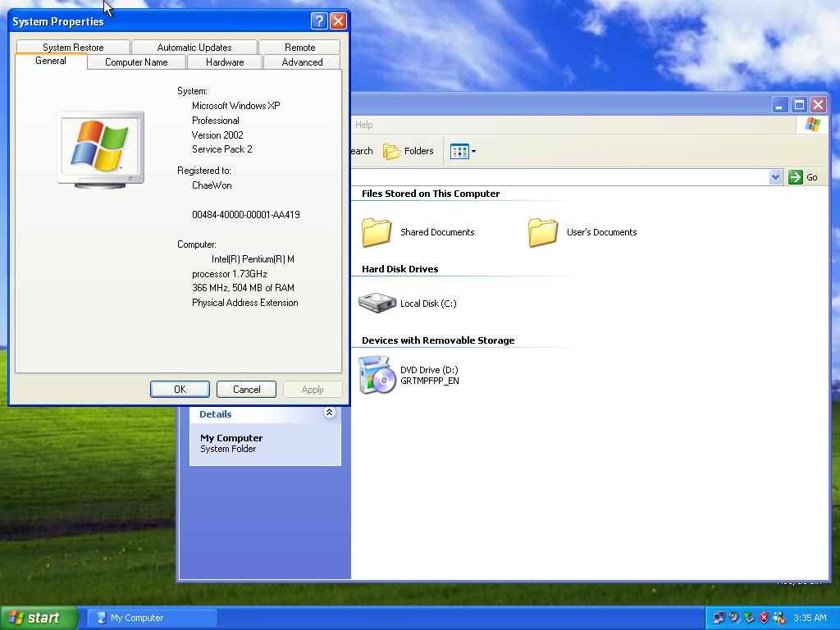This screenshot has width=840, height=630.
Task: Open the Hardware tab
Action: click(x=225, y=62)
